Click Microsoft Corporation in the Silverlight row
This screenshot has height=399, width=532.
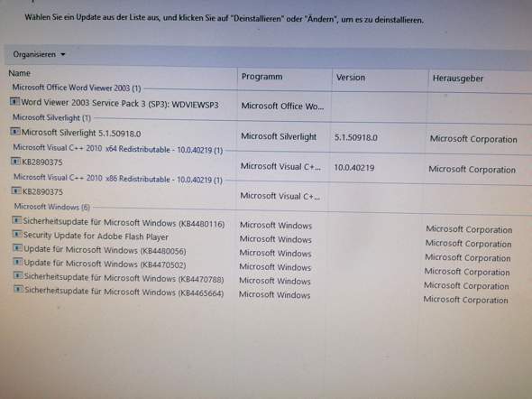pos(473,139)
